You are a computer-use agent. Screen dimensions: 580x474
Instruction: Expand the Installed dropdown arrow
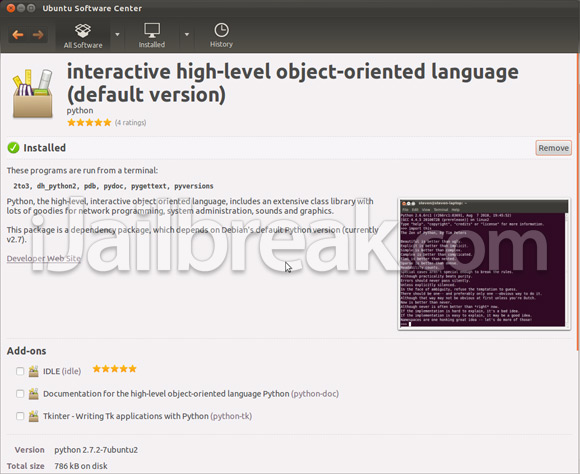pos(187,35)
